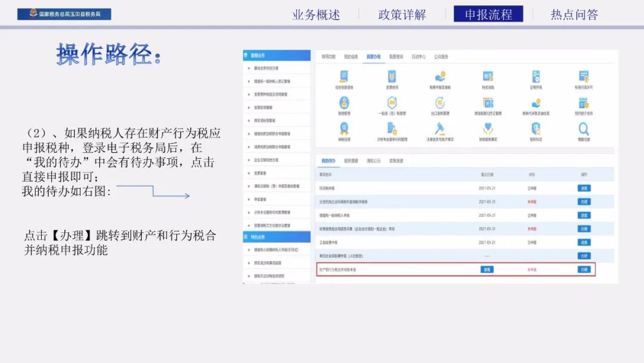Viewport: 644px width, 363px height.
Task: Open the 综合信息报告 document icon
Action: pos(344,77)
